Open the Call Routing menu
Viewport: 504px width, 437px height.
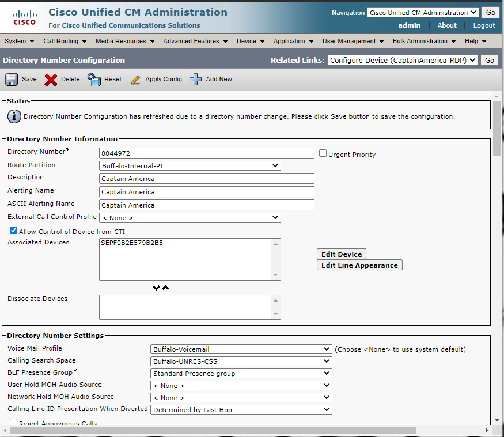coord(65,41)
